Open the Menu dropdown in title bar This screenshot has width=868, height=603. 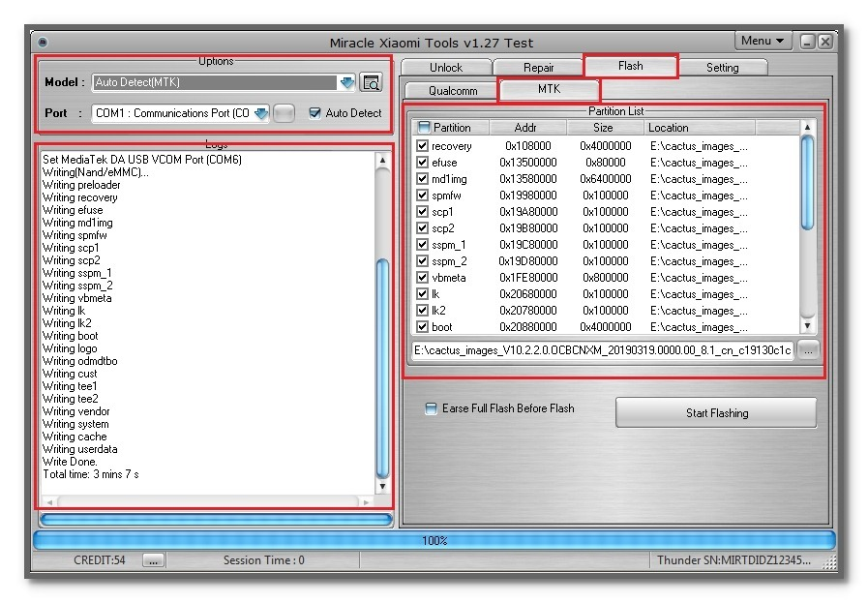[x=763, y=41]
